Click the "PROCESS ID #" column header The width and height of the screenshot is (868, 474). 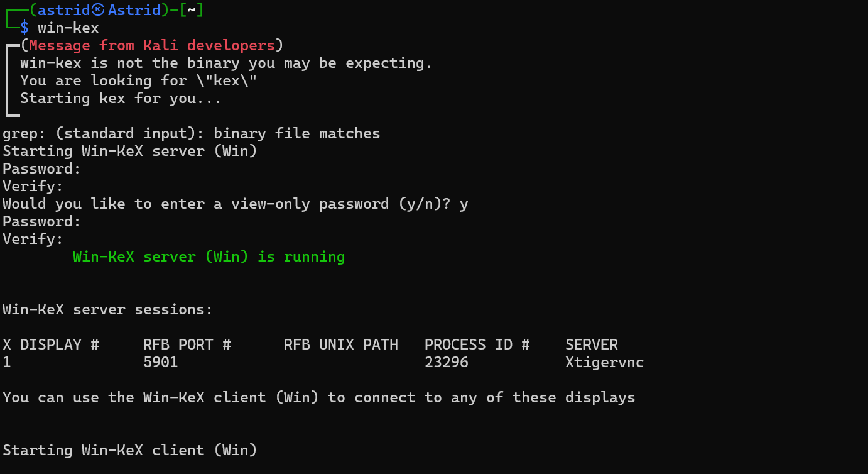click(x=477, y=344)
